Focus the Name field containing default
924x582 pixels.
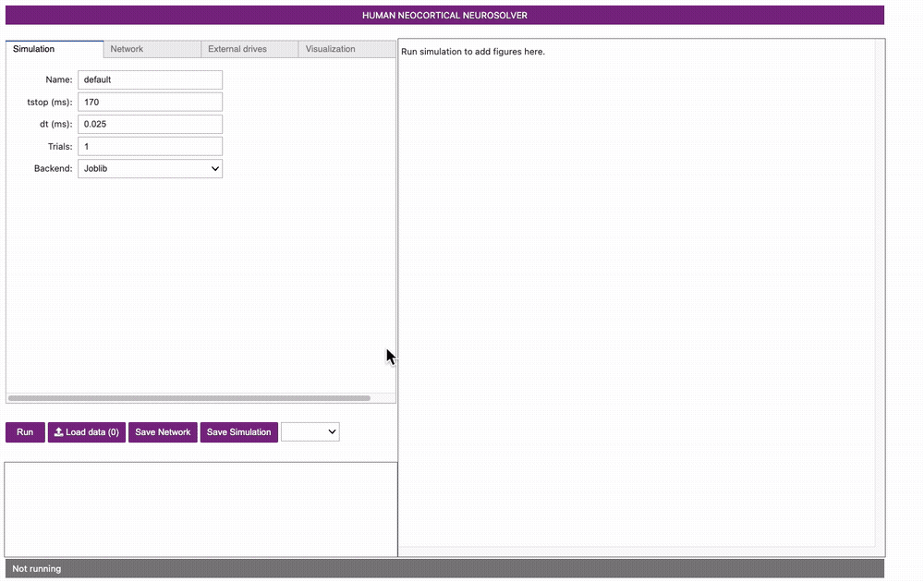150,80
